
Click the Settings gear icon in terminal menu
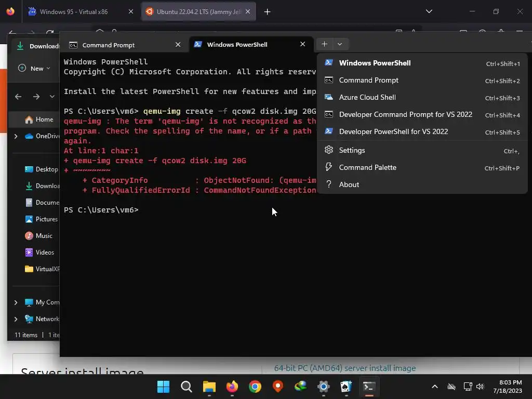pos(328,150)
